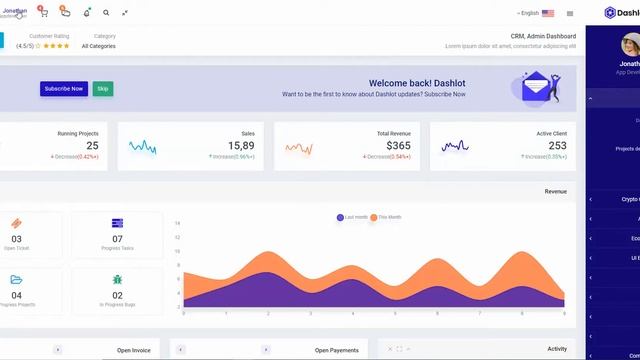The width and height of the screenshot is (640, 360).
Task: Open the shopping cart icon
Action: click(44, 13)
